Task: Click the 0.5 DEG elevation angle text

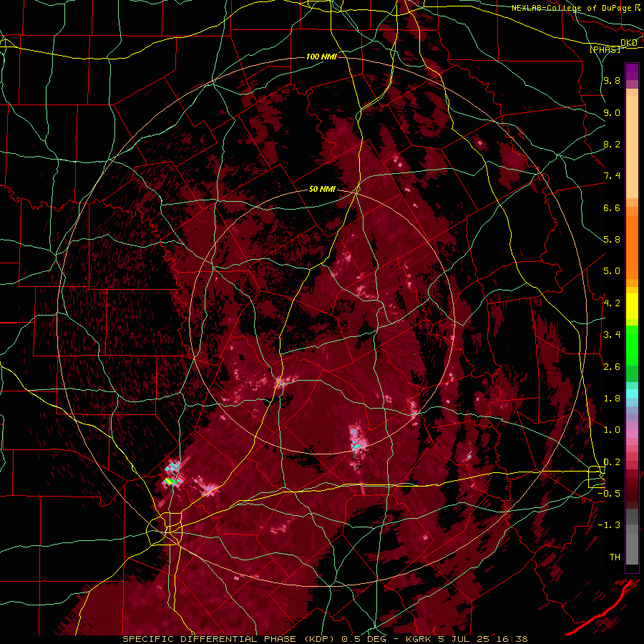Action: (364, 639)
